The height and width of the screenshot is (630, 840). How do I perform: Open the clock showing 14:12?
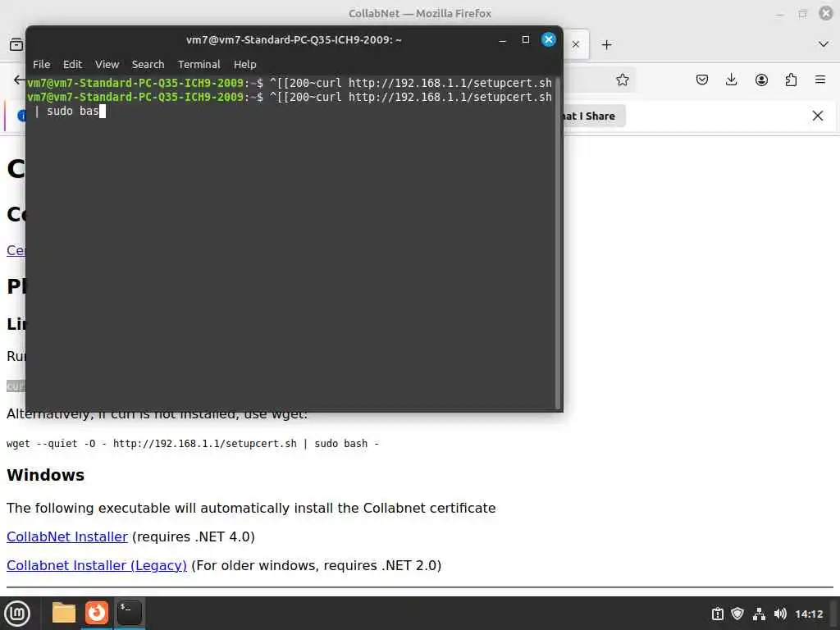coord(809,614)
